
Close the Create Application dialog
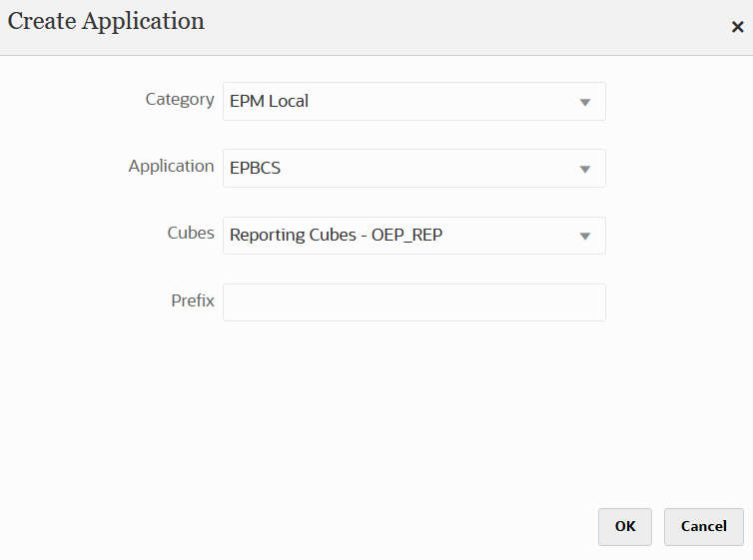click(x=737, y=27)
